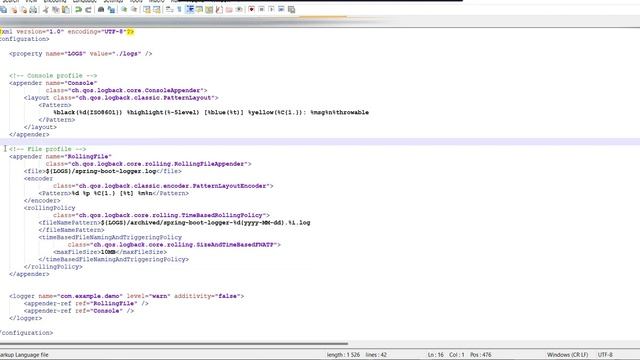Save the recorded macro icon
The height and width of the screenshot is (360, 640).
coord(291,9)
